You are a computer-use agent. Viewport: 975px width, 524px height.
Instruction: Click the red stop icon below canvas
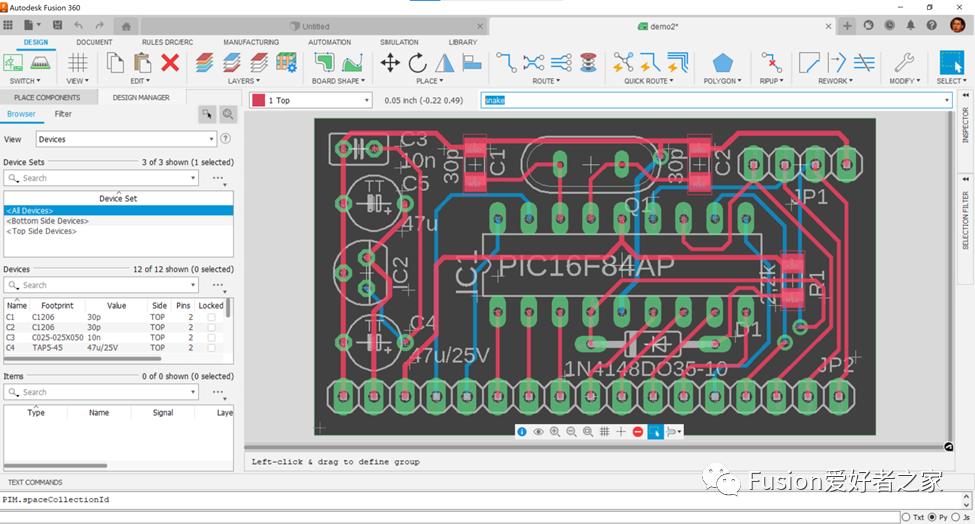(x=638, y=432)
